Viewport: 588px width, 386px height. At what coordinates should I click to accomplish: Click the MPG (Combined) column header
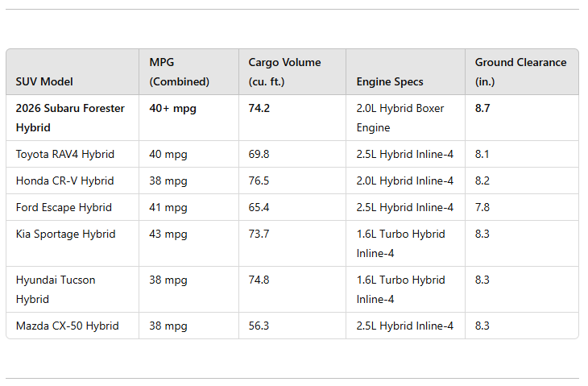coord(180,72)
